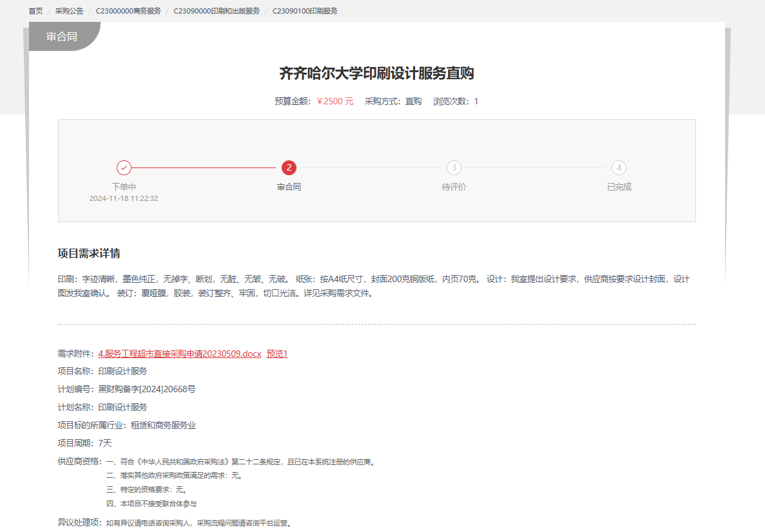Click the title 齐齐哈尔大学印刷设计服务直购
Viewport: 765px width, 532px height.
click(376, 73)
